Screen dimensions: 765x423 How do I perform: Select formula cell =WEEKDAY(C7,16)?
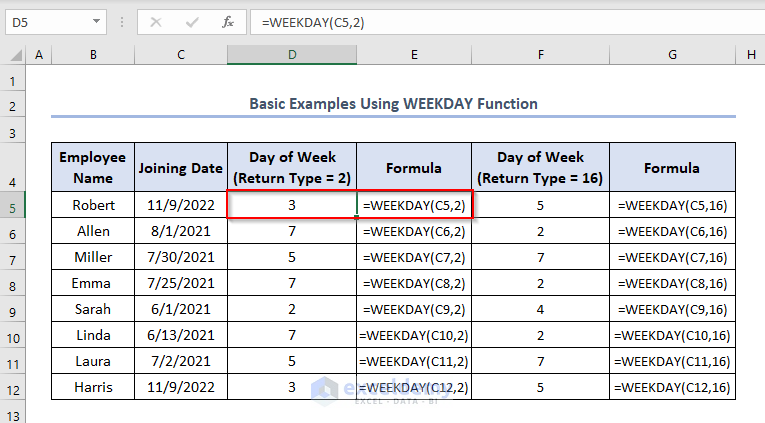[x=673, y=258]
